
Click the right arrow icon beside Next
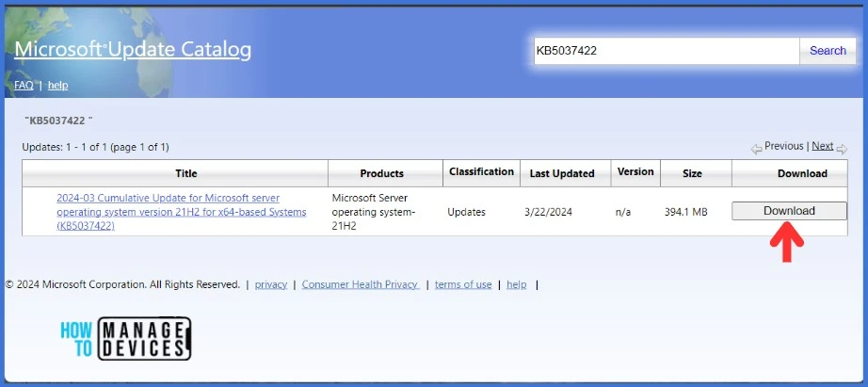pos(842,149)
